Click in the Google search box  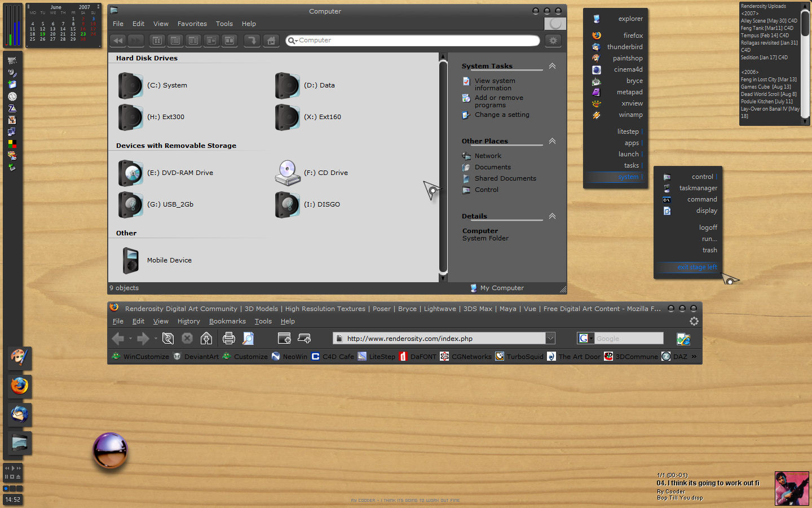point(628,338)
